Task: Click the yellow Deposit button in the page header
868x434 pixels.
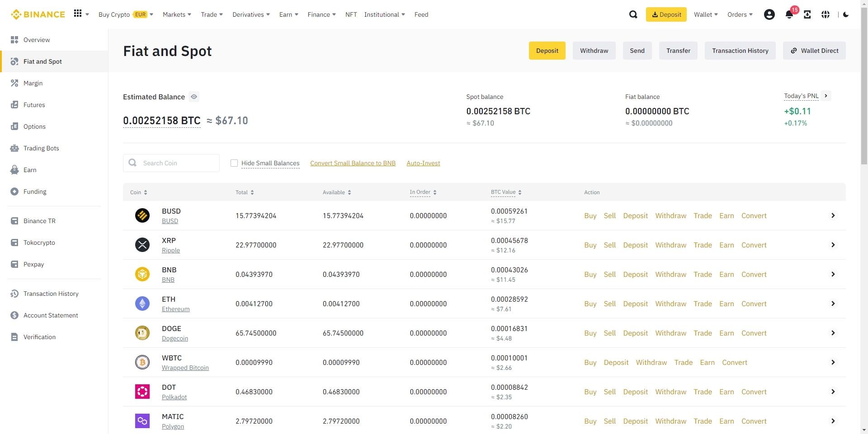Action: point(547,51)
